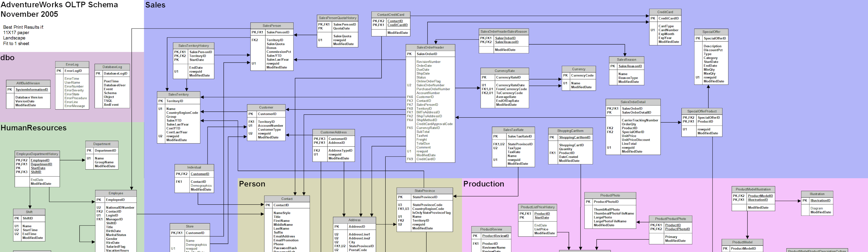Viewport: 868px width, 252px height.
Task: Click the HumanResources schema section label
Action: point(34,128)
